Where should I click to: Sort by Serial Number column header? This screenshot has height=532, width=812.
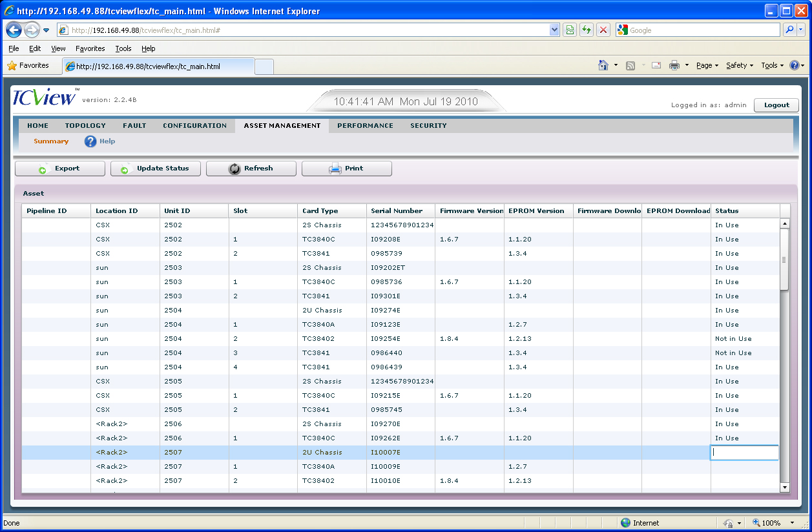pos(401,211)
